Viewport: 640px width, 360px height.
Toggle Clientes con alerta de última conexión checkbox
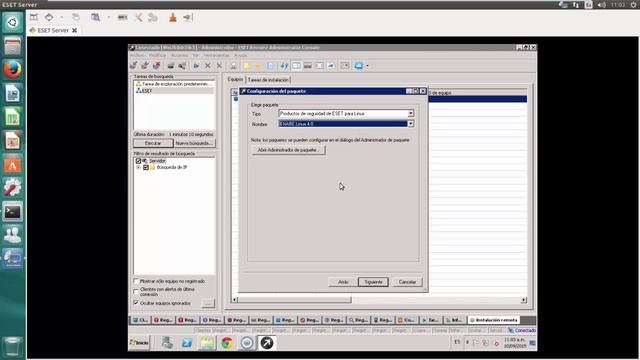(x=136, y=291)
